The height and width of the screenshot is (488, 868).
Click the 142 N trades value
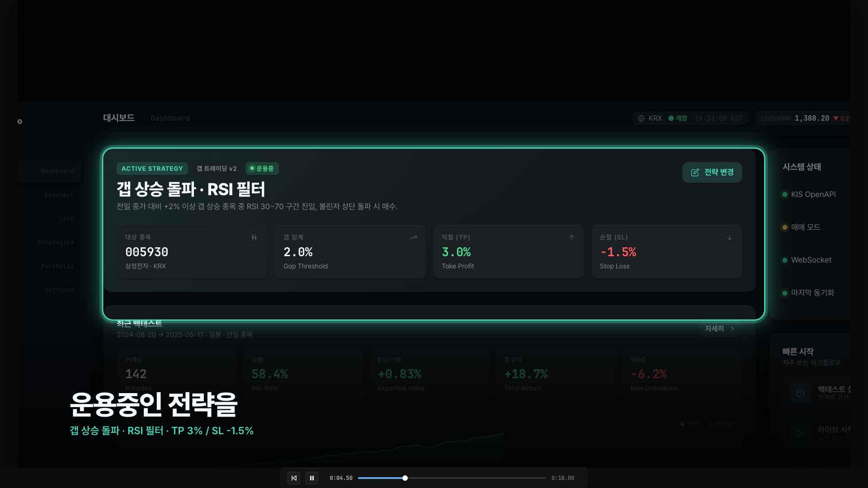pyautogui.click(x=136, y=374)
